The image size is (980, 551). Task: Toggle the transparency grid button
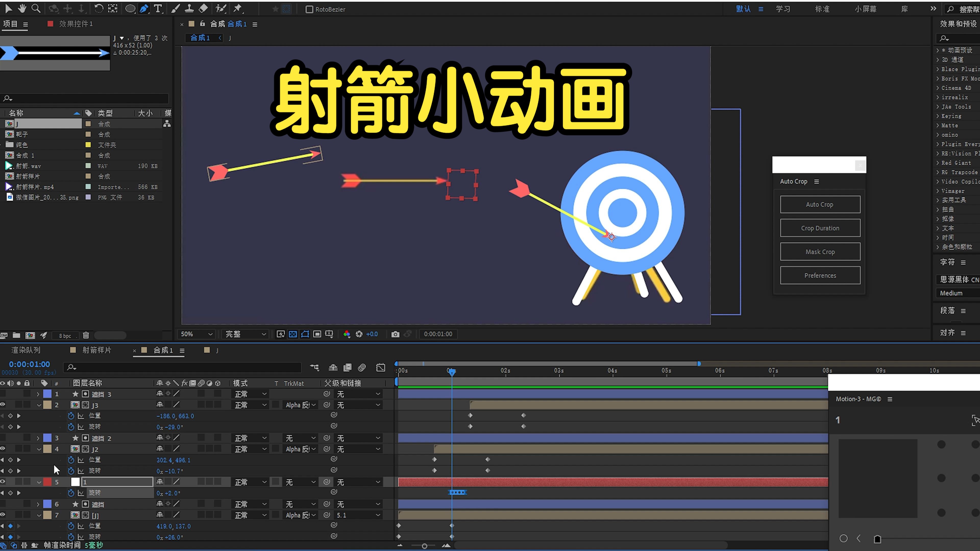(x=292, y=334)
